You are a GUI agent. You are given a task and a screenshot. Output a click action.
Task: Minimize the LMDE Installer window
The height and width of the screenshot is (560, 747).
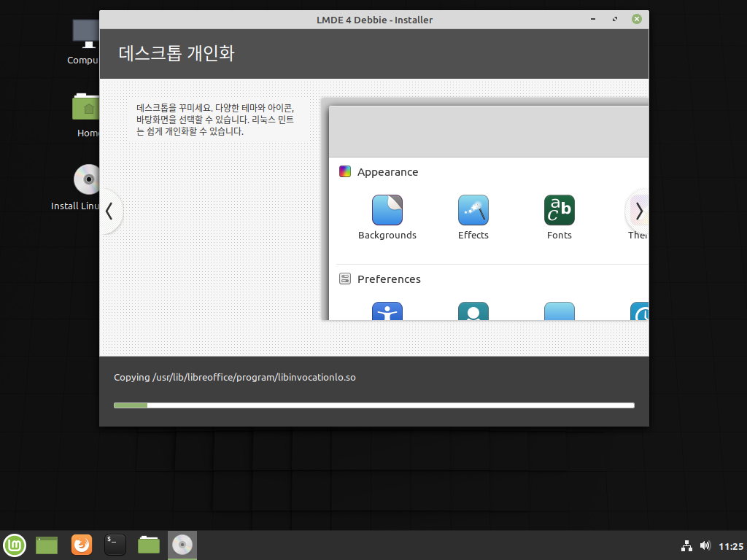[x=593, y=19]
